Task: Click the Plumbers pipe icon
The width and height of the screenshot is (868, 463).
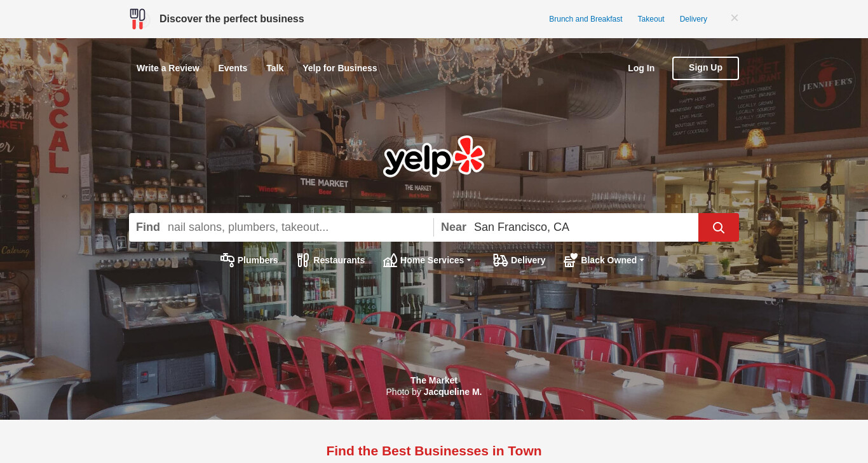Action: tap(227, 260)
